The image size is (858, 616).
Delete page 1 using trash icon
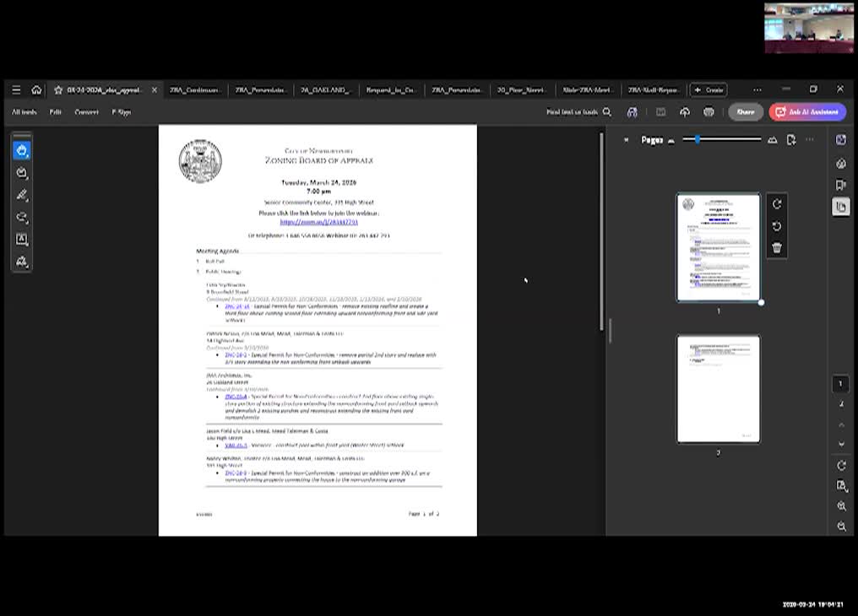click(777, 248)
